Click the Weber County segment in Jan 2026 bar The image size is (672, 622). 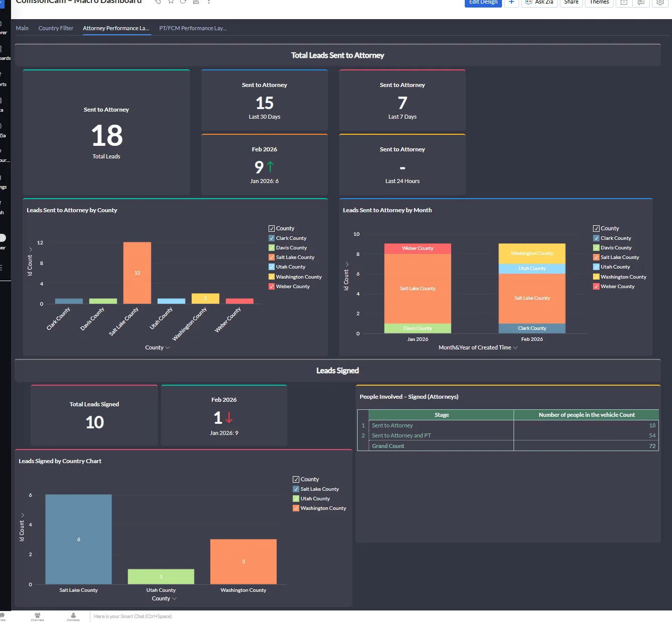417,248
